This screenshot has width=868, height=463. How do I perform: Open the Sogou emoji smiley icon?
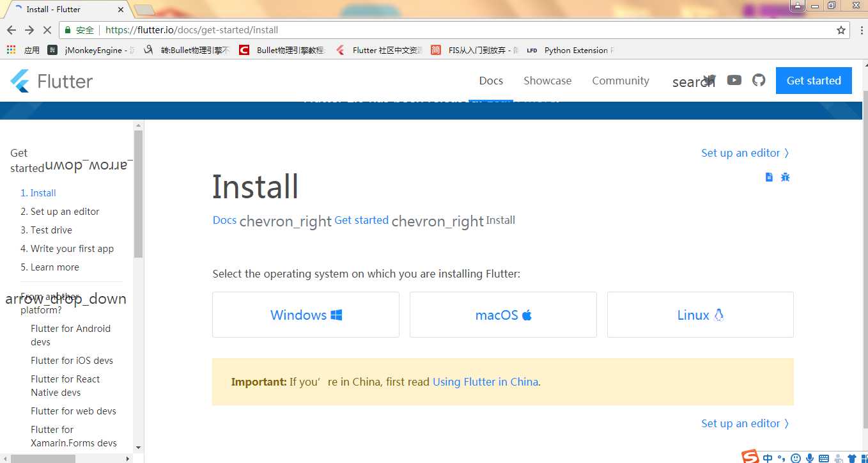click(x=796, y=459)
